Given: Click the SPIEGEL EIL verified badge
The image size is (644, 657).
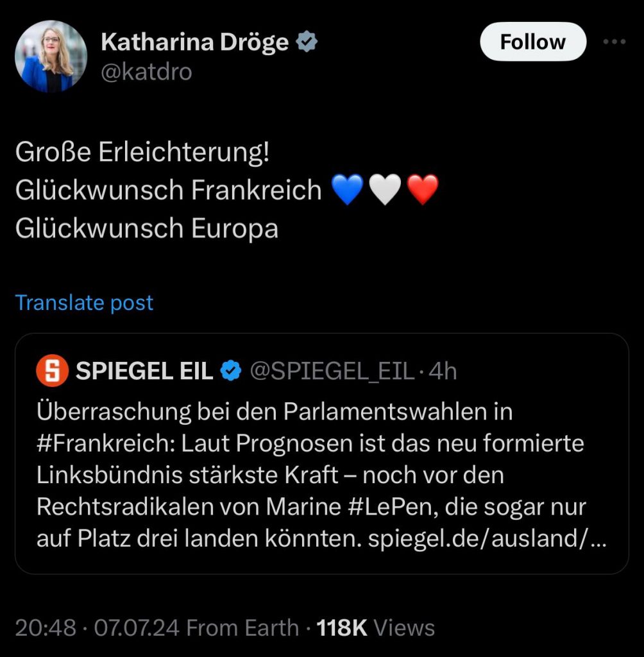Looking at the screenshot, I should tap(231, 371).
